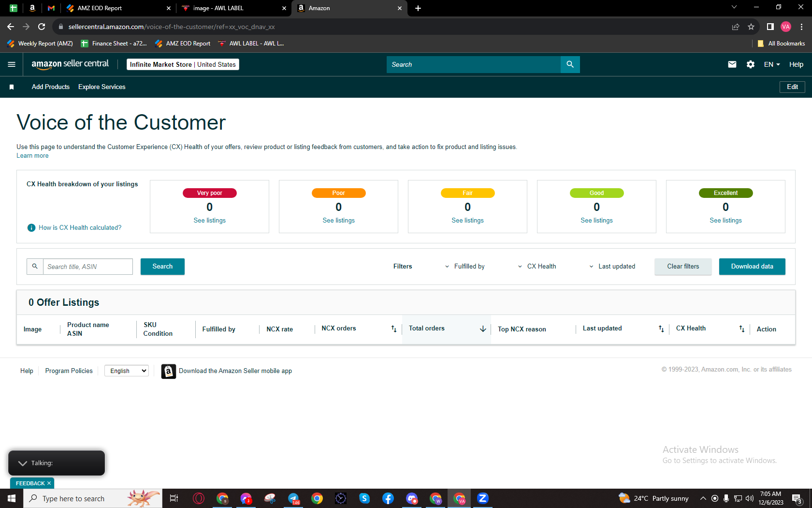
Task: See listings under Excellent
Action: pyautogui.click(x=726, y=221)
